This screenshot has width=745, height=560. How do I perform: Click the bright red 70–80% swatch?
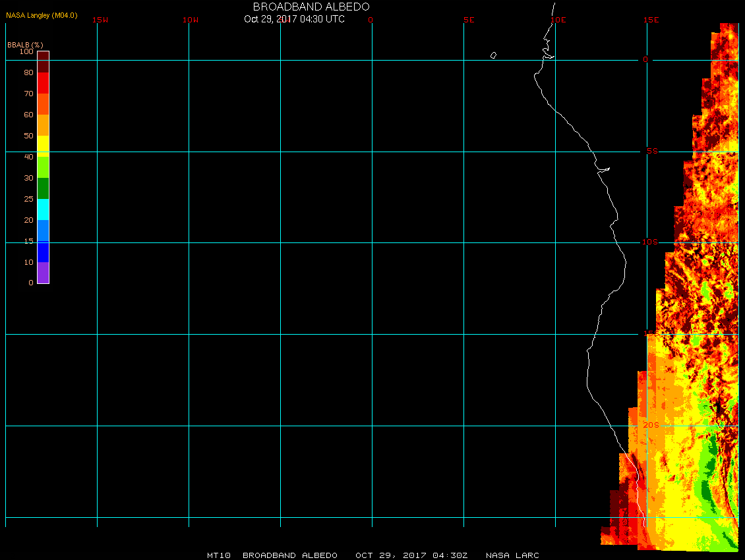point(43,83)
